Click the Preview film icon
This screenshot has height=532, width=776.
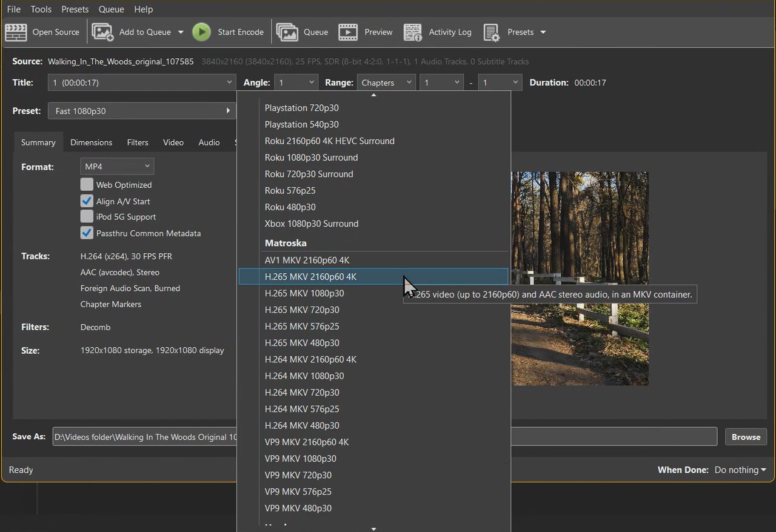pyautogui.click(x=348, y=32)
